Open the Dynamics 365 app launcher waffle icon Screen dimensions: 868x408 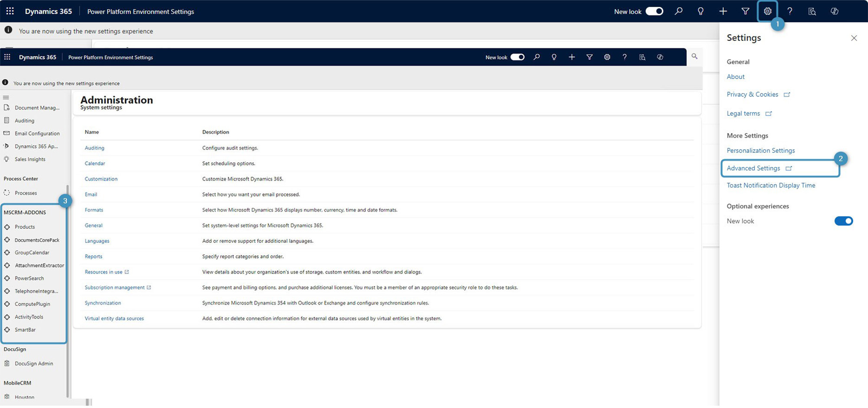[10, 11]
